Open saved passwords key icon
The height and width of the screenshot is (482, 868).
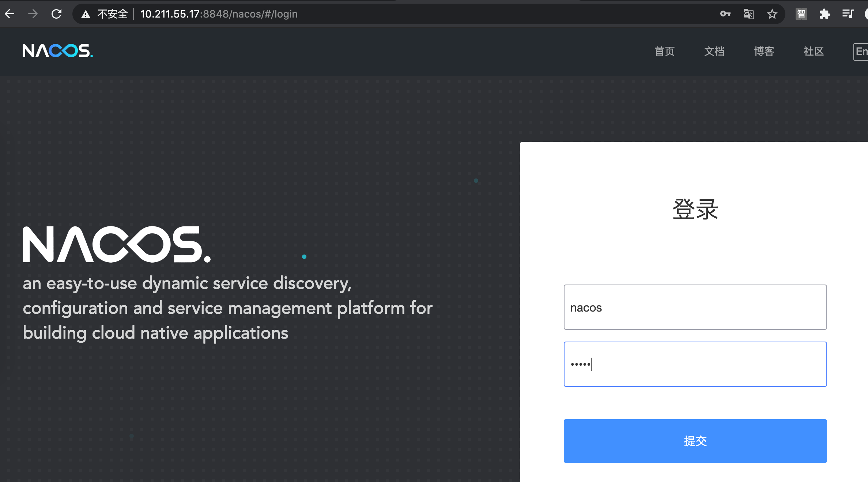click(725, 14)
